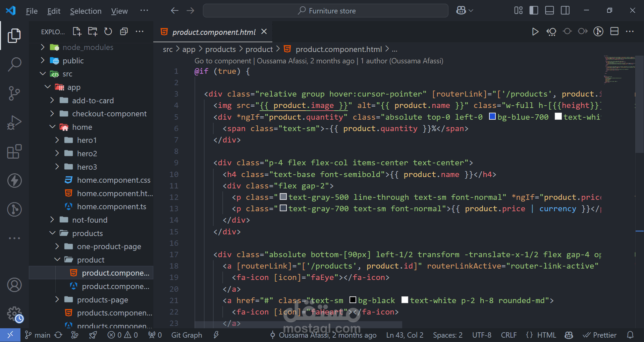Open the Source Control view
This screenshot has width=644, height=342.
[x=14, y=93]
